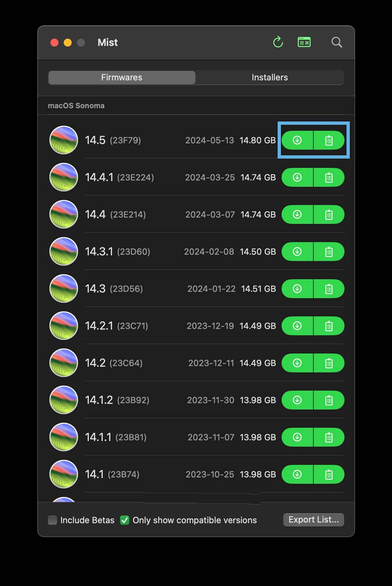Viewport: 392px width, 586px height.
Task: Open search with the magnifying glass icon
Action: tap(337, 42)
